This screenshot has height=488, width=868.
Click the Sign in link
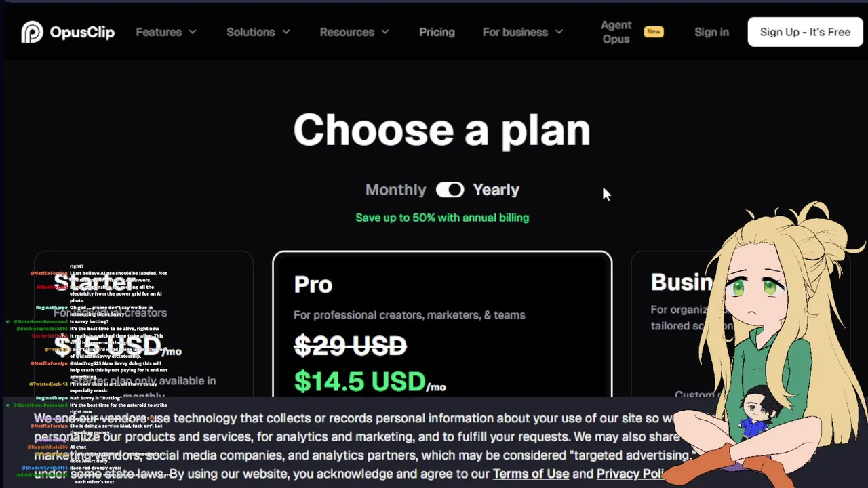coord(711,32)
